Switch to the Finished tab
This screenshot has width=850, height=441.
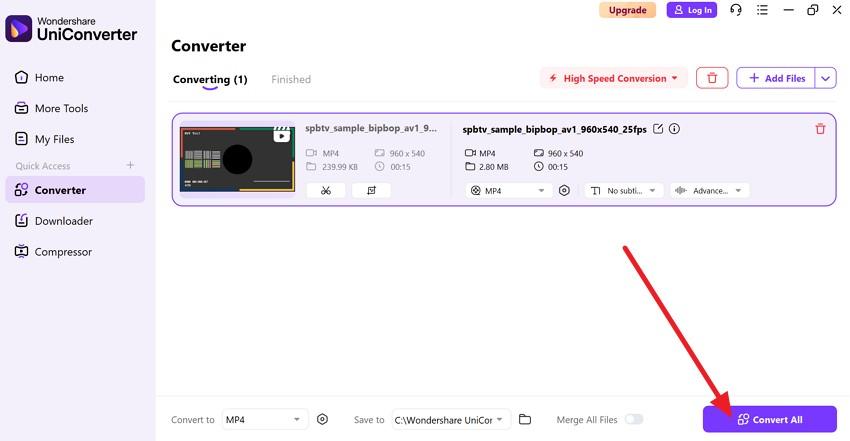291,80
